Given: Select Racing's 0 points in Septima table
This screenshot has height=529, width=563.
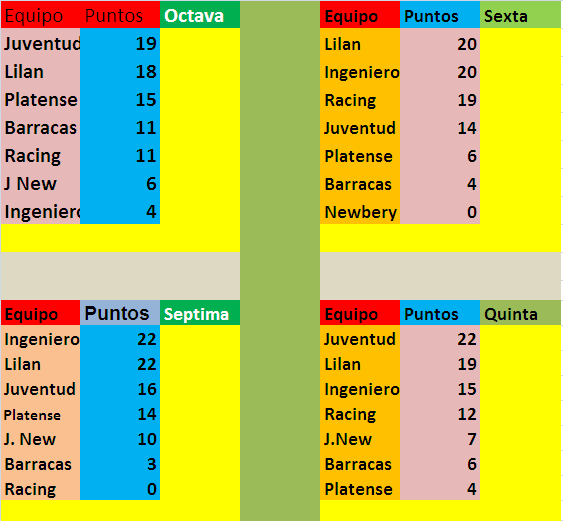Looking at the screenshot, I should (x=120, y=488).
